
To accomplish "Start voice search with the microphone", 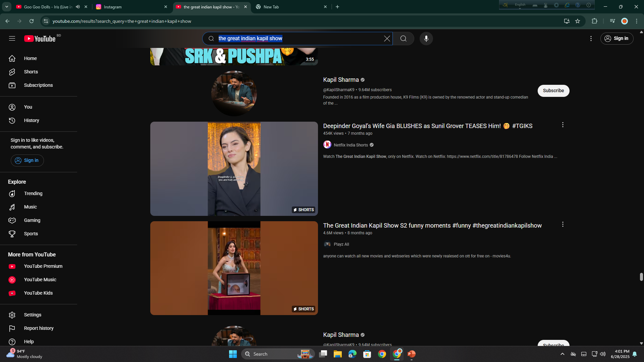I will (x=426, y=39).
